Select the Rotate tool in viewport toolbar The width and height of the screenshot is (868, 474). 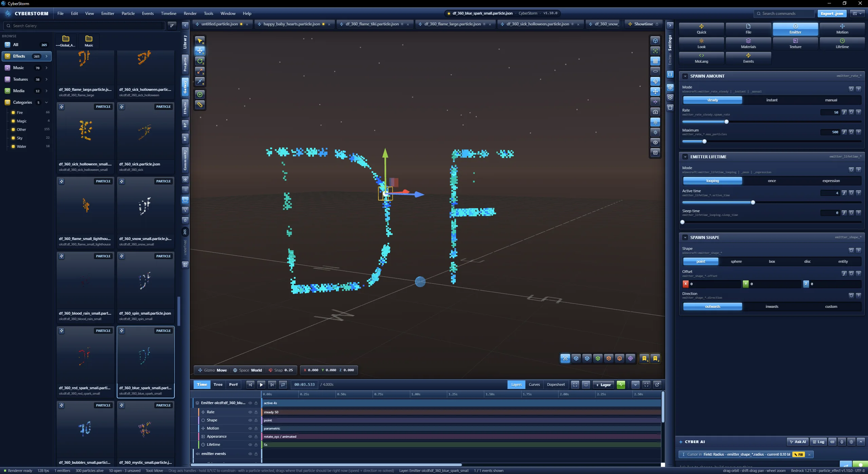[200, 61]
